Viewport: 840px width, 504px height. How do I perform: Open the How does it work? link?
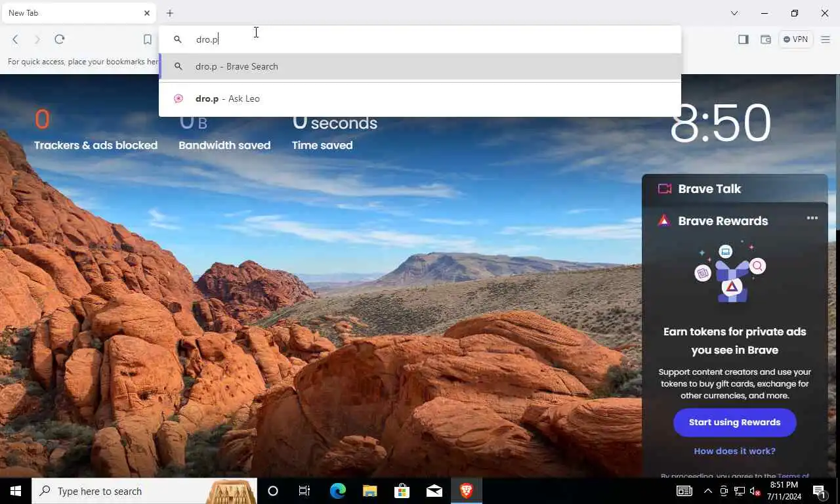pyautogui.click(x=735, y=451)
